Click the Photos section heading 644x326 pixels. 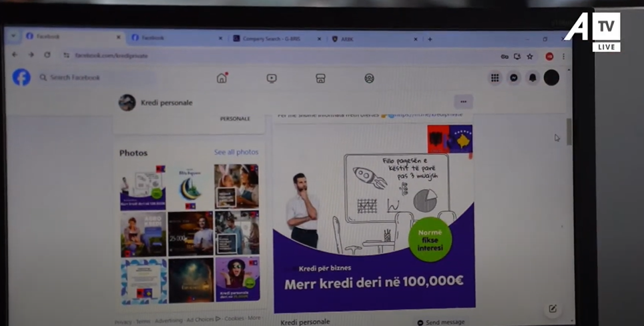(133, 153)
